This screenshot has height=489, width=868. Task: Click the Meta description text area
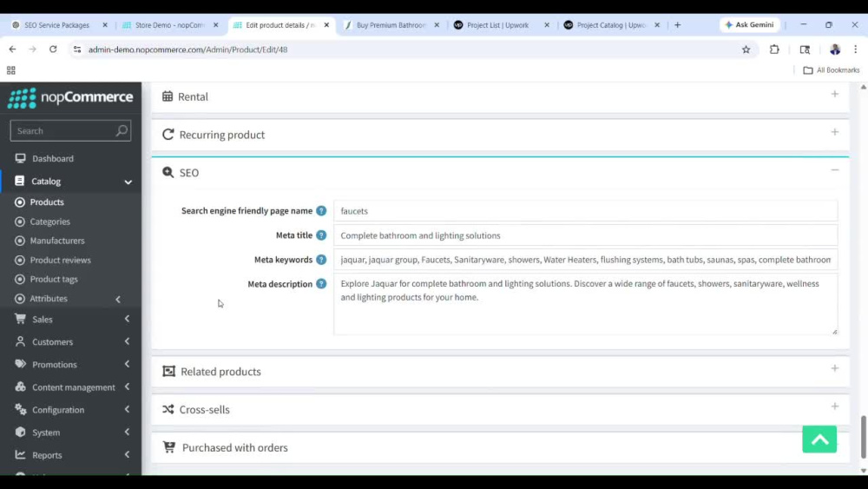coord(585,304)
